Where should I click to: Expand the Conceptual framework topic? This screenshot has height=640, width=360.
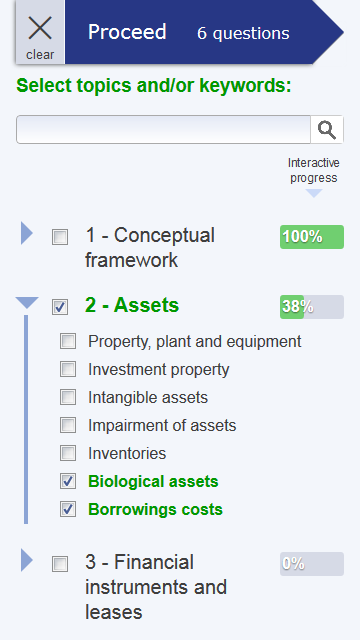[x=27, y=233]
